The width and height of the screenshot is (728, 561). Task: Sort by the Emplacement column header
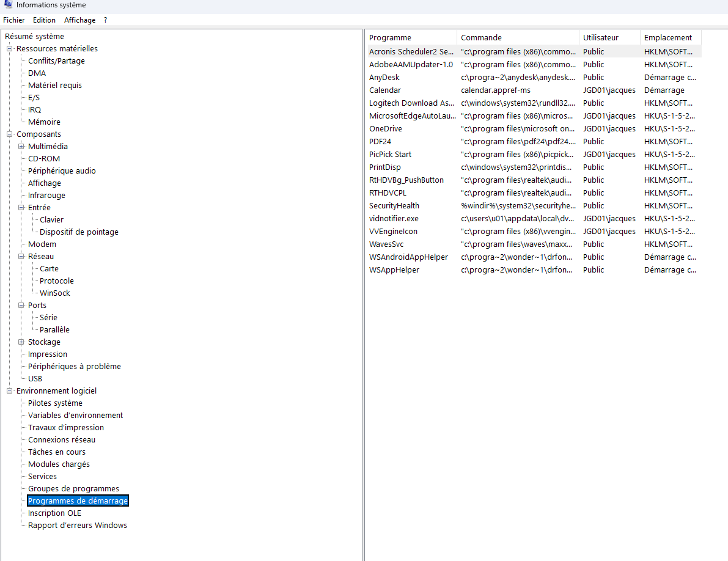[x=671, y=38]
